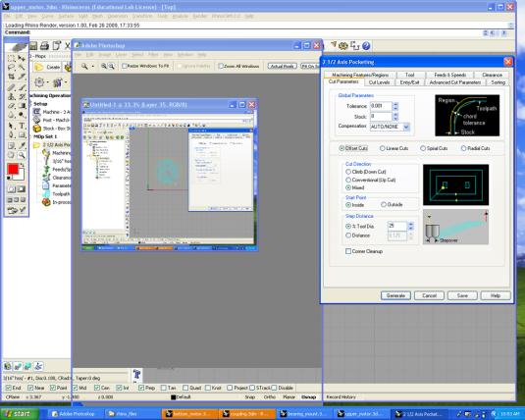Image resolution: width=525 pixels, height=420 pixels.
Task: Click the Save icon in Rhino toolbar
Action: [33, 45]
